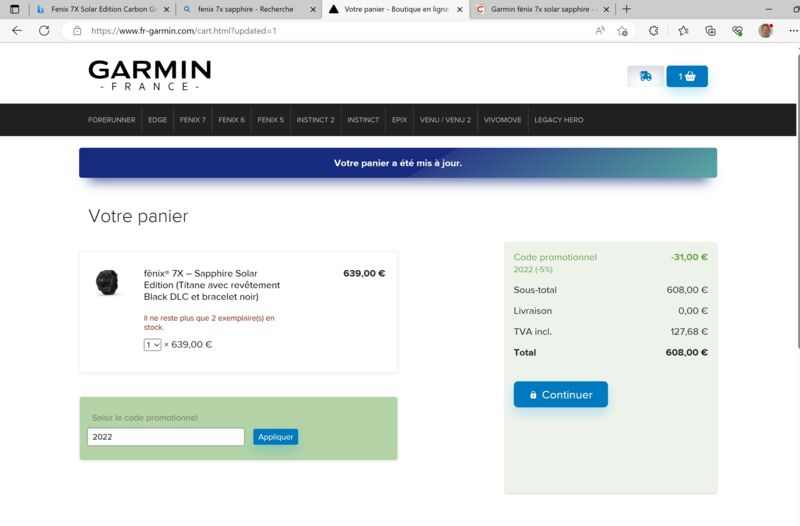
Task: Close the Fenix 7X Solar Edition tab
Action: pos(166,9)
